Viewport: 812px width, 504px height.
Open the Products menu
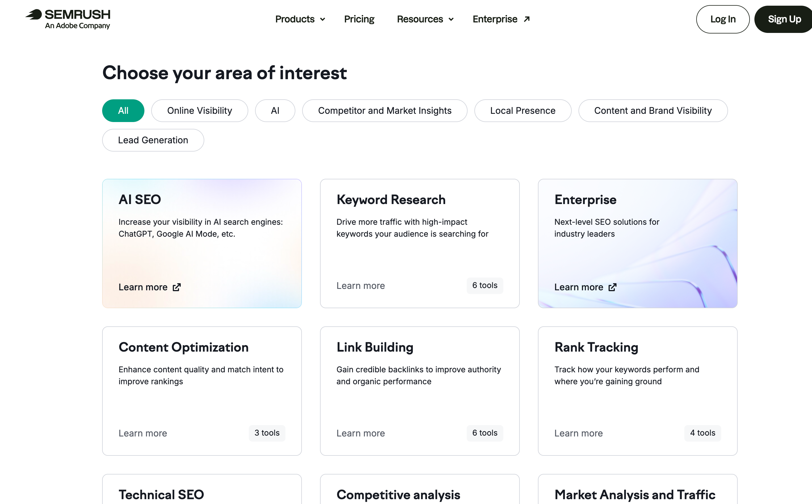300,19
